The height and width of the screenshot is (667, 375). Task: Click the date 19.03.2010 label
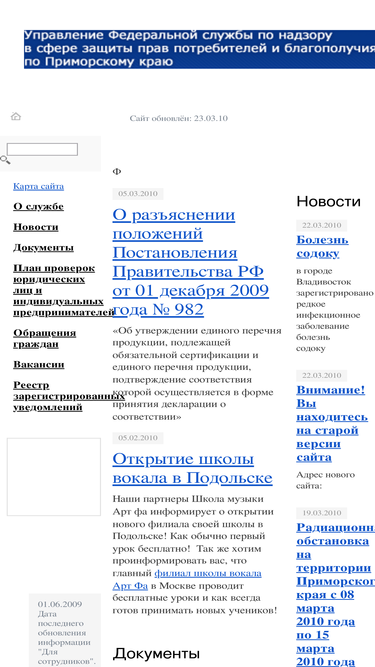(x=321, y=513)
